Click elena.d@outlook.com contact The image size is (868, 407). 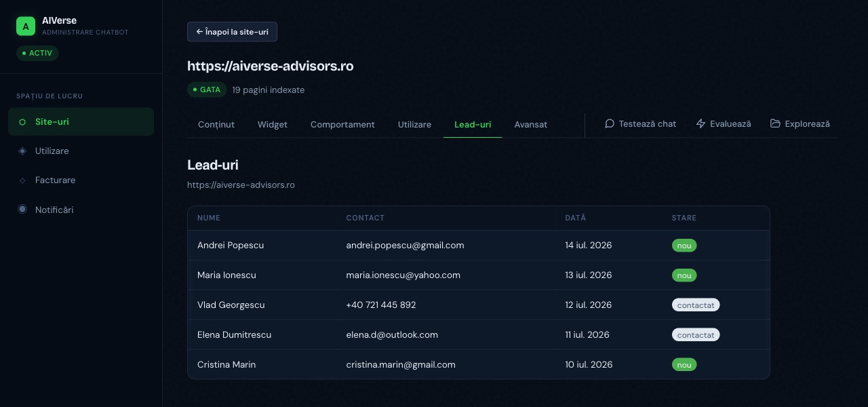click(392, 334)
